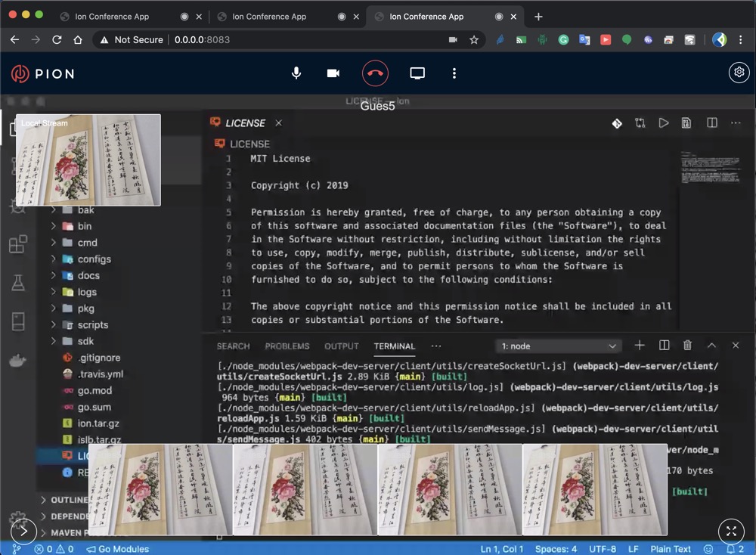Viewport: 756px width, 555px height.
Task: Reload the browser page
Action: coord(57,39)
